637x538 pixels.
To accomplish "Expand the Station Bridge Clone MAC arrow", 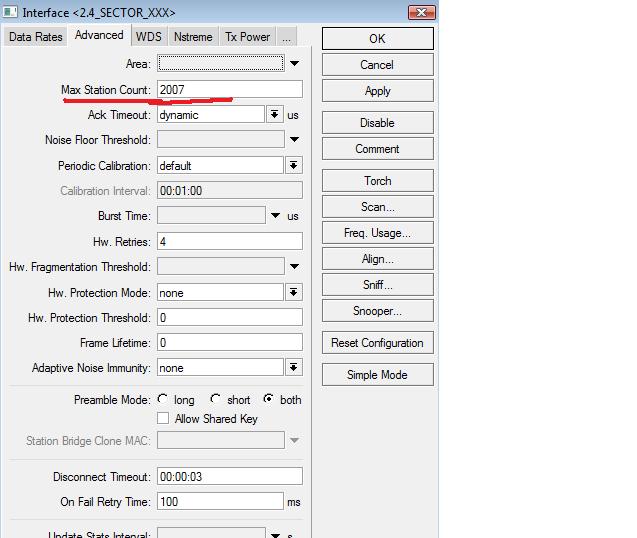I will click(x=295, y=440).
